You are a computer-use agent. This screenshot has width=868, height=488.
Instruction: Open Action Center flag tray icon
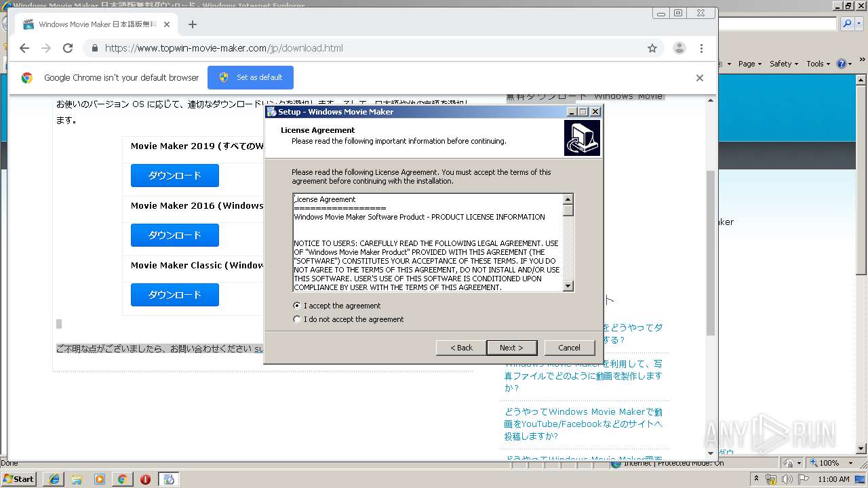[x=804, y=479]
